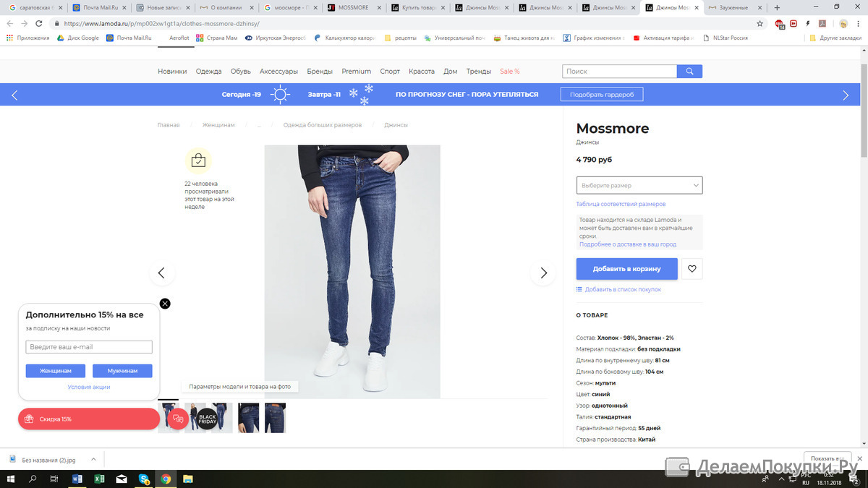Open the Новинки menu

[x=172, y=72]
